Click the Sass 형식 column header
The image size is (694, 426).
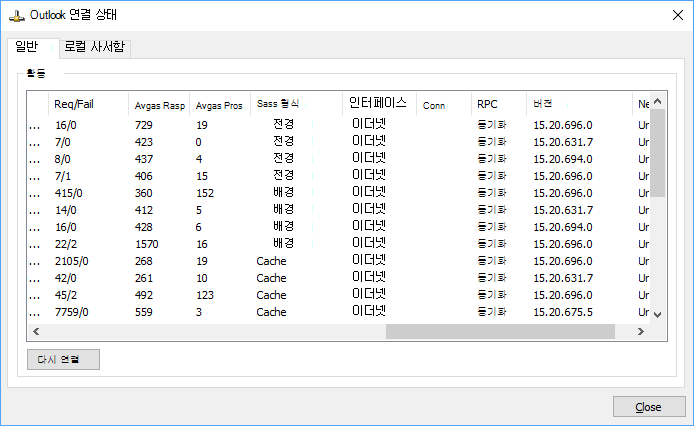tap(296, 104)
